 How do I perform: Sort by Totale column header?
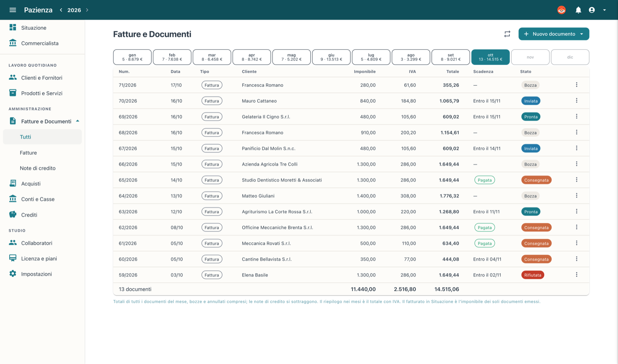click(x=453, y=72)
